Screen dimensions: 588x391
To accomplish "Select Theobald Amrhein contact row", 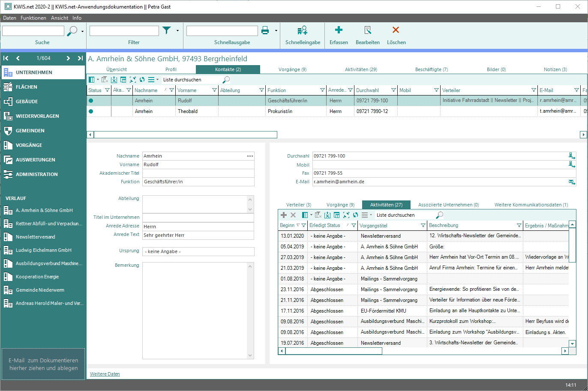I will (x=336, y=111).
